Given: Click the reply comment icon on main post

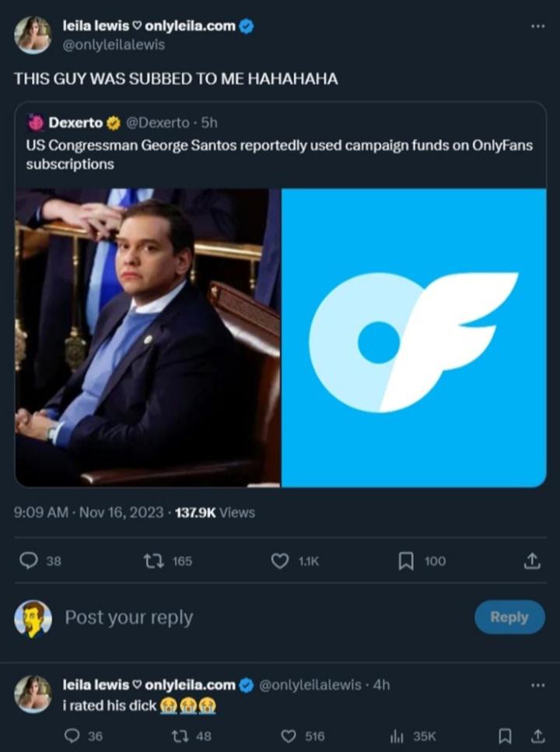Looking at the screenshot, I should click(28, 560).
